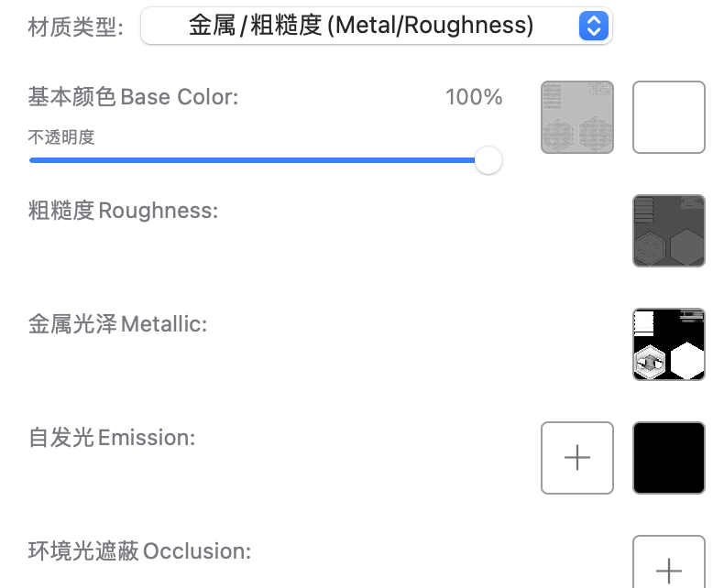Select the Roughness texture map thumbnail
Screen dimensions: 724x588
click(669, 231)
